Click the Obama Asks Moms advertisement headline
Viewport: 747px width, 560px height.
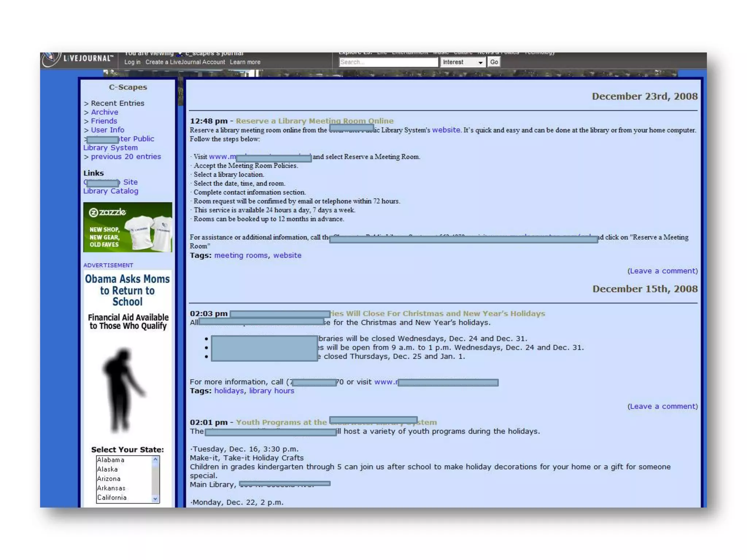pyautogui.click(x=127, y=290)
